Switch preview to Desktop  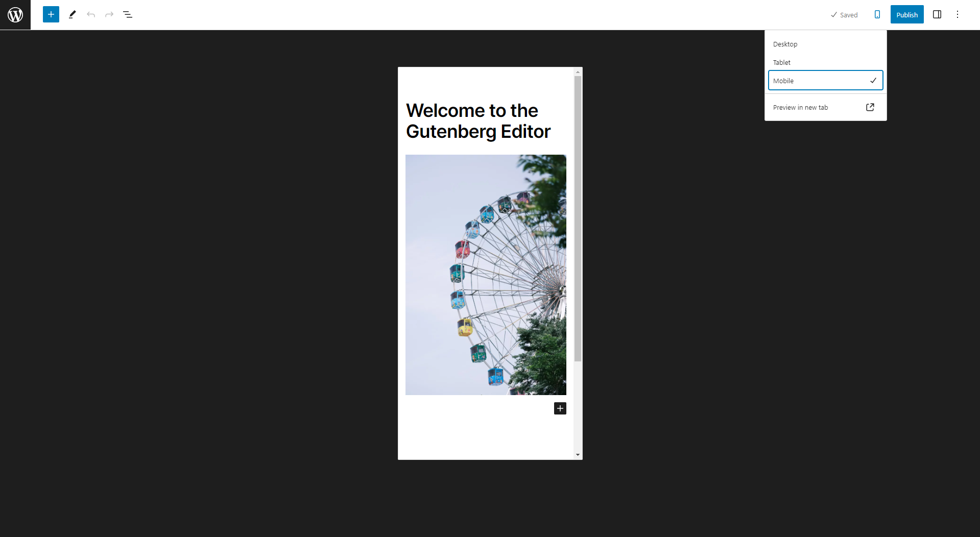[x=825, y=44]
